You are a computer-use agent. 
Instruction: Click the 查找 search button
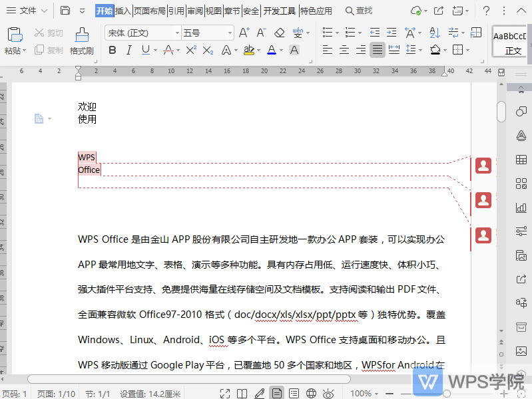[359, 11]
